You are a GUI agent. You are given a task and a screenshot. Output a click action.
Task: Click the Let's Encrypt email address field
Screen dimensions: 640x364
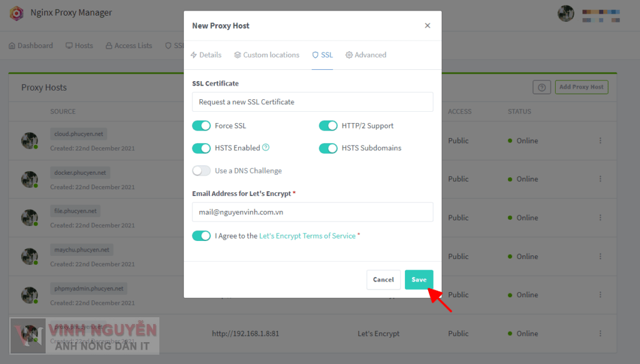[x=312, y=212]
